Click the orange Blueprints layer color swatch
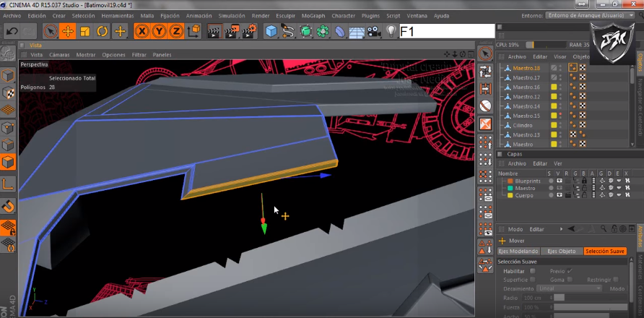644x318 pixels. click(x=510, y=181)
